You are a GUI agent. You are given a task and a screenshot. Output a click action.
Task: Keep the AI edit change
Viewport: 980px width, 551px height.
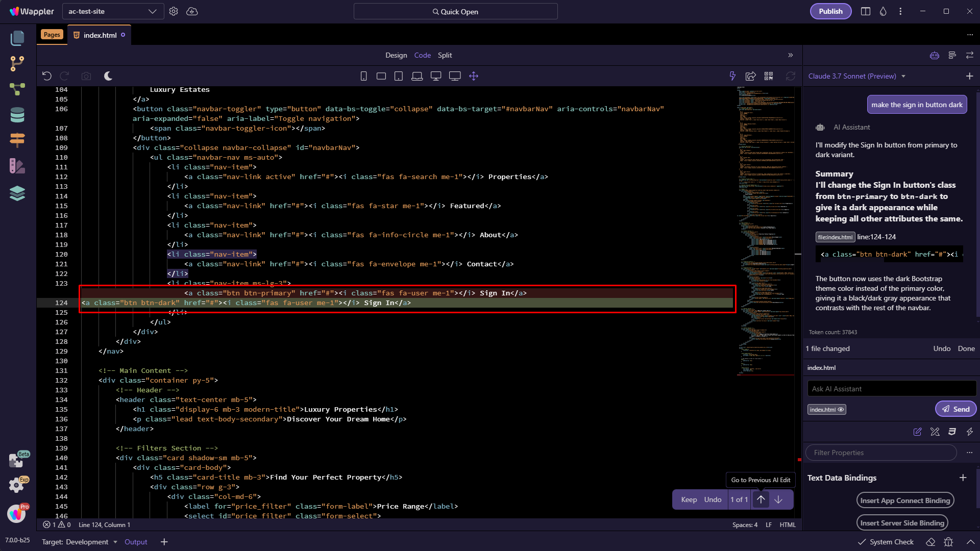[x=689, y=499]
